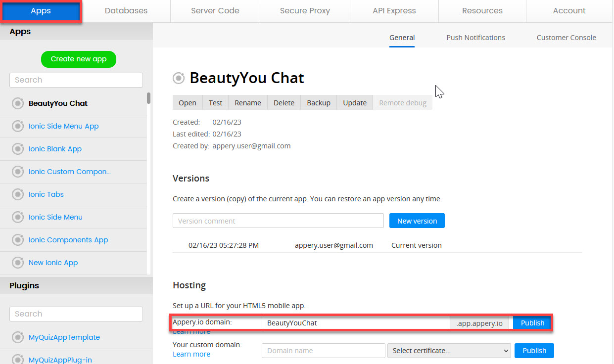The height and width of the screenshot is (364, 614).
Task: Focus the Apps search field
Action: 76,80
